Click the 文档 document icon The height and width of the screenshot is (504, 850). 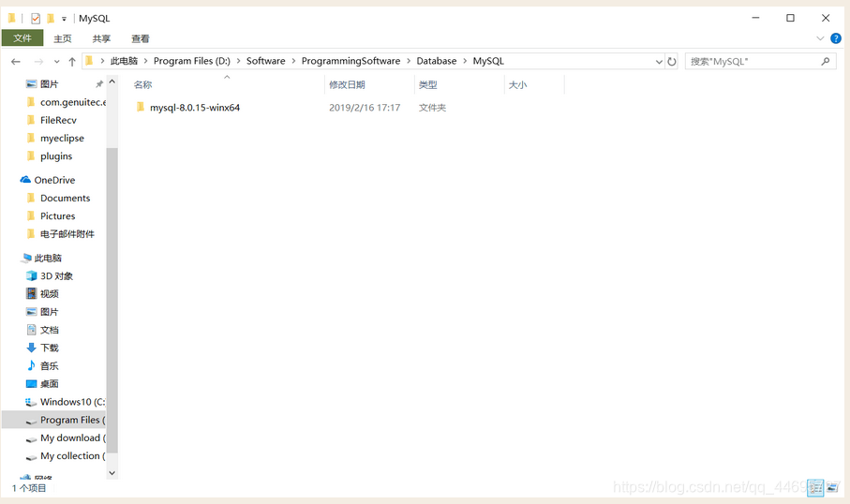click(x=32, y=330)
